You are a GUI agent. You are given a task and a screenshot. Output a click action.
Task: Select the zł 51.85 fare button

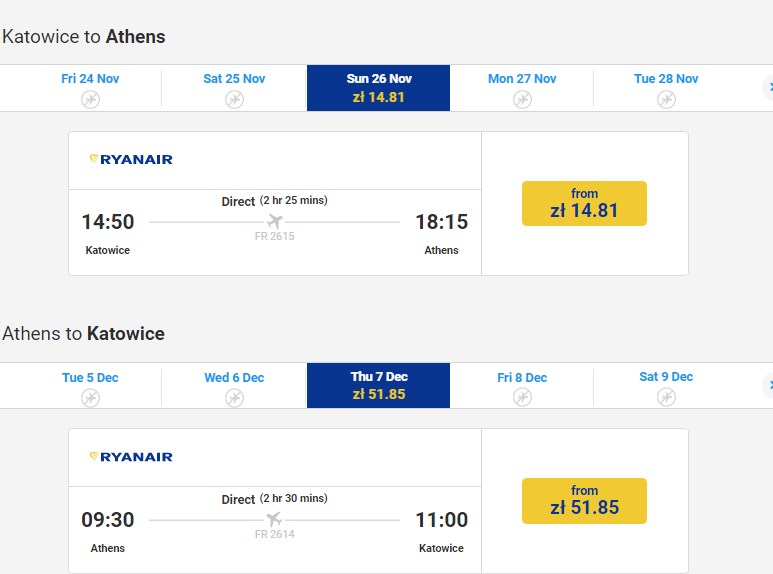pos(584,501)
